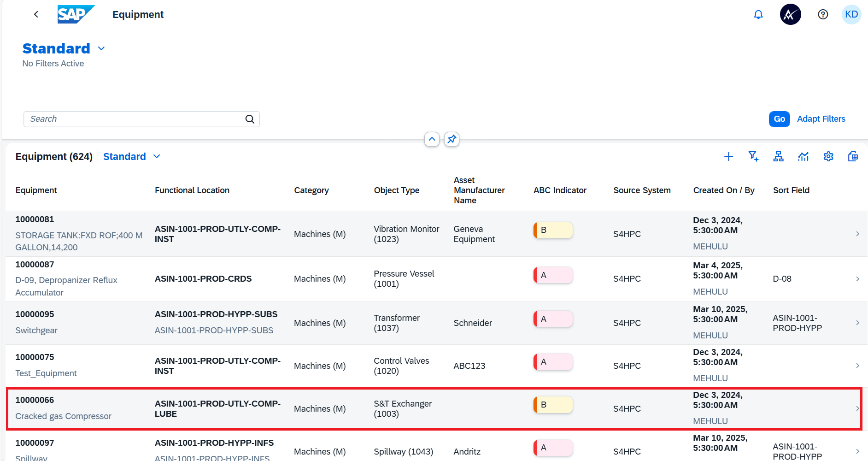868x461 pixels.
Task: Click the export to spreadsheet icon
Action: 853,157
